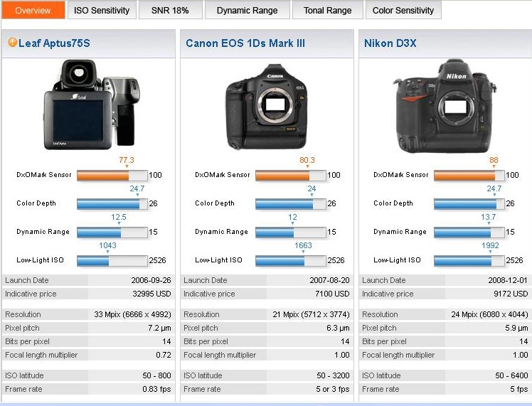Click the orange warning icon beside Leaf Aptus75S
This screenshot has width=532, height=406.
coord(13,42)
